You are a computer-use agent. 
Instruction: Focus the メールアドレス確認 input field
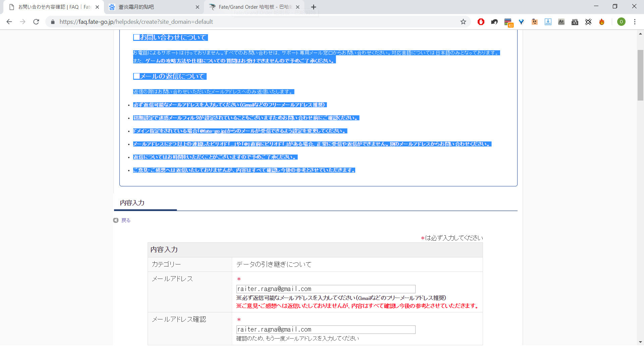click(x=326, y=329)
